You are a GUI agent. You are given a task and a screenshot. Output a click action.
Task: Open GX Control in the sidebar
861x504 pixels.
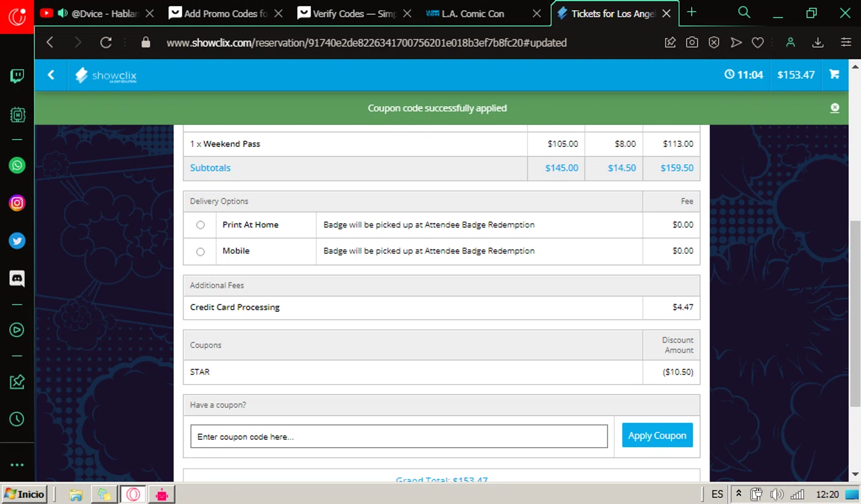17,115
